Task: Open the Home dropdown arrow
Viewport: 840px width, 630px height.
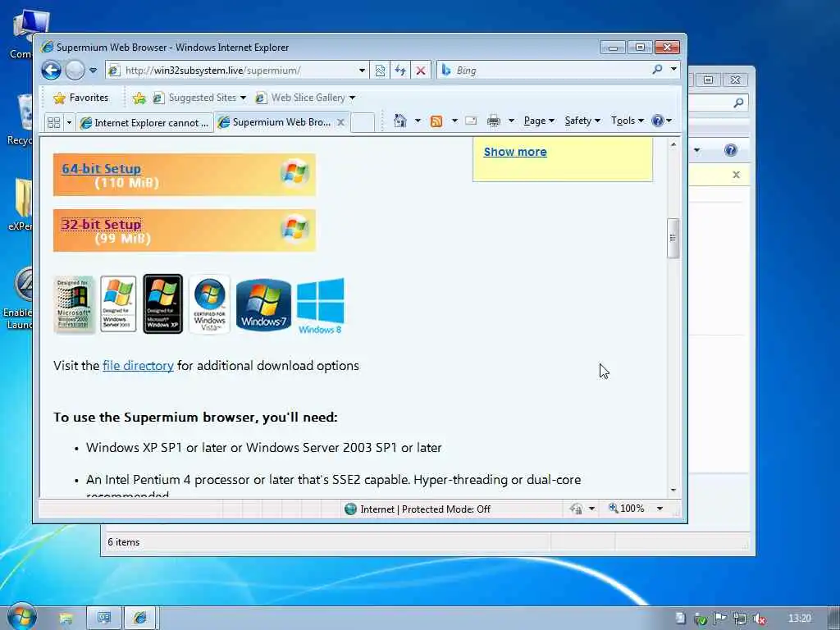Action: [418, 121]
